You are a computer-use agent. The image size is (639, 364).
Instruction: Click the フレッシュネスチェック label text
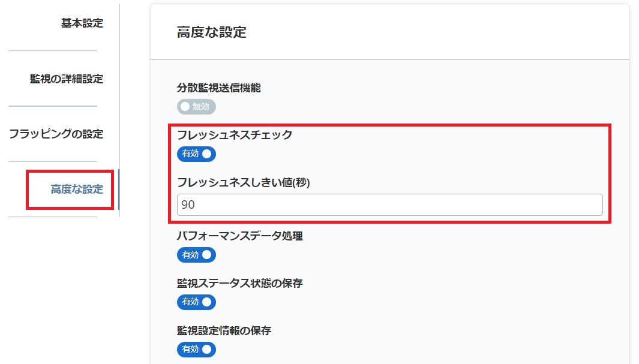pos(235,135)
